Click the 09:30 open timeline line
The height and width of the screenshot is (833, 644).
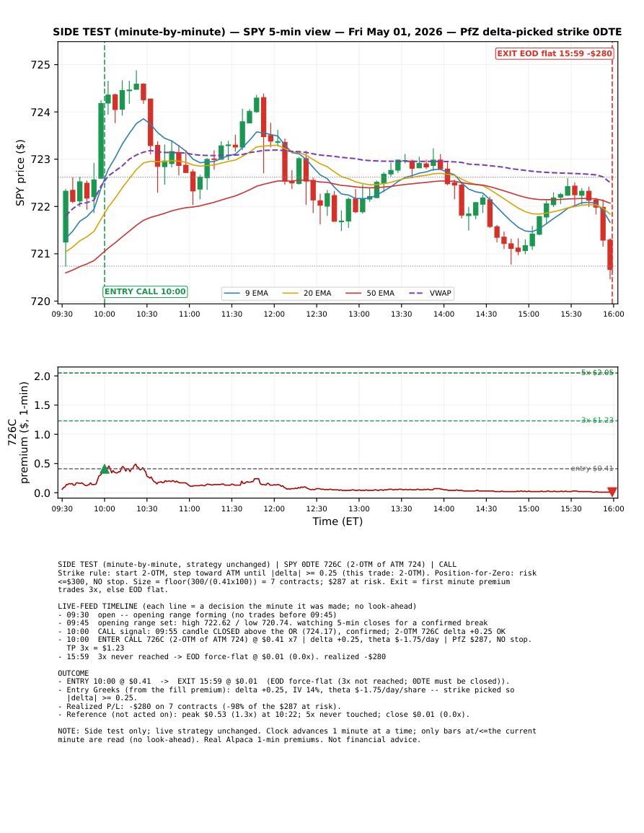[x=197, y=614]
